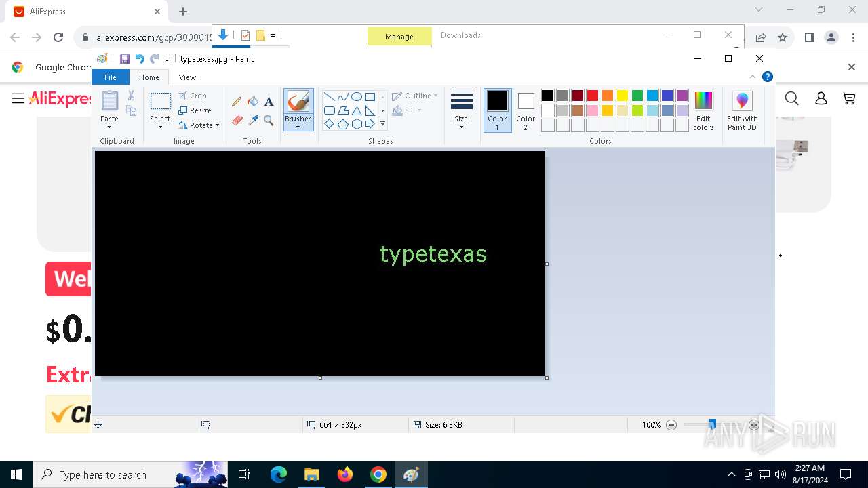This screenshot has height=488, width=868.
Task: Select the Text tool
Action: pos(269,102)
